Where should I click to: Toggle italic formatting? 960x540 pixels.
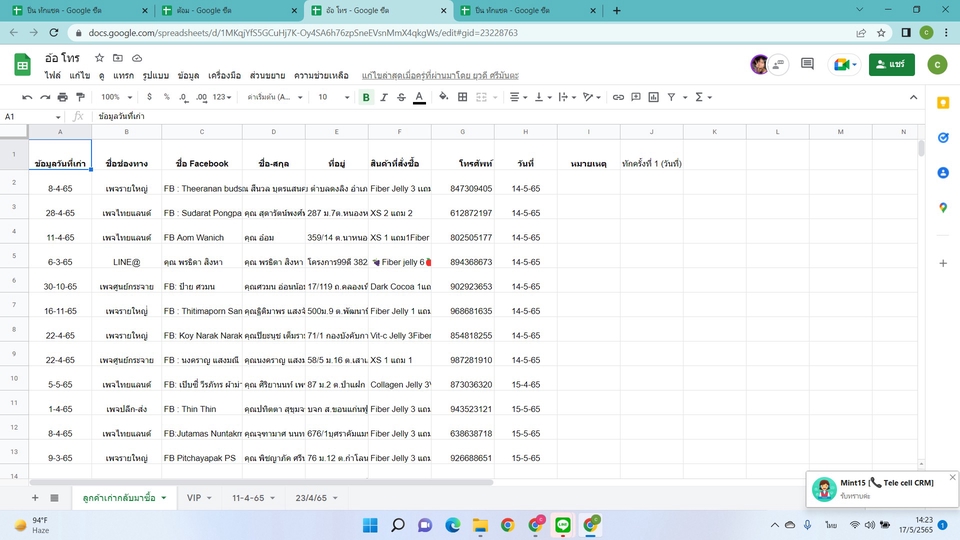(x=384, y=97)
